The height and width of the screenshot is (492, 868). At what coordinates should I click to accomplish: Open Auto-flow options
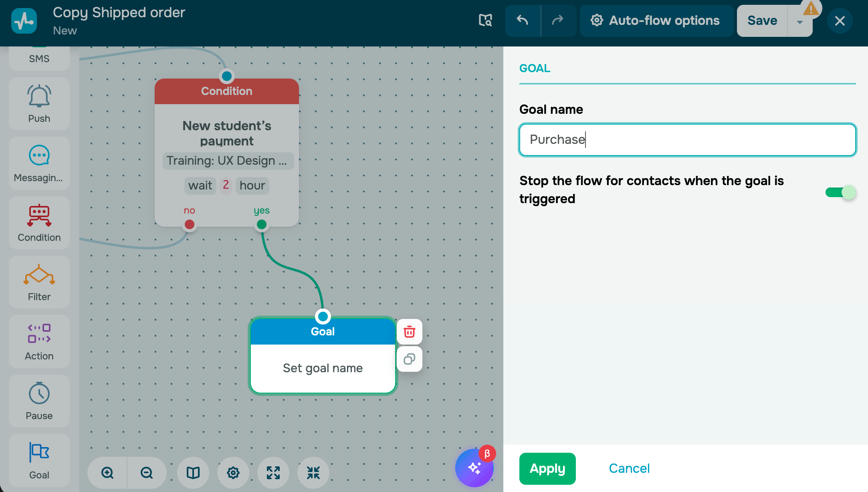[656, 20]
